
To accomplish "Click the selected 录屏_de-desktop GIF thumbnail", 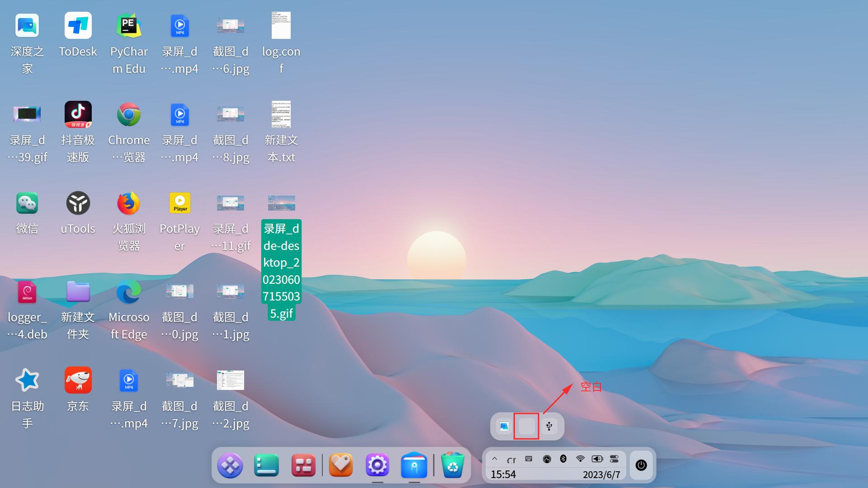I will tap(281, 203).
